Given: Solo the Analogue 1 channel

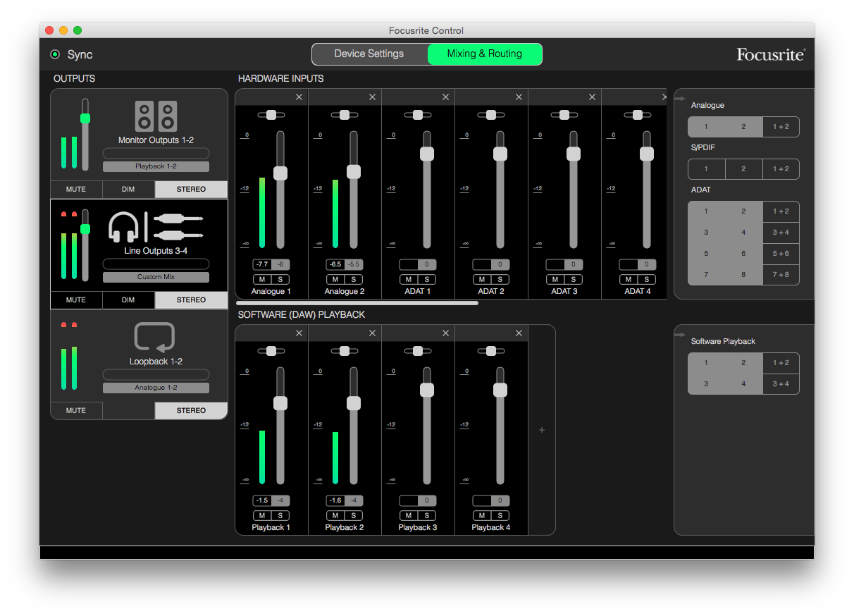Looking at the screenshot, I should pos(280,279).
